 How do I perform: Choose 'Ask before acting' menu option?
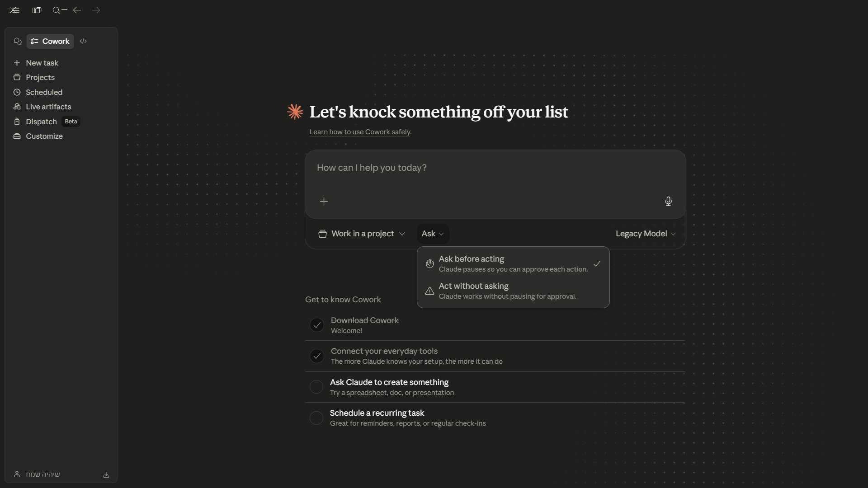pos(513,263)
